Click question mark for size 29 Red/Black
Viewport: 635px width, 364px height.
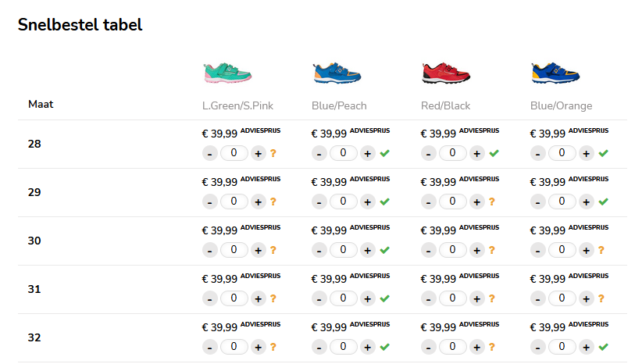tap(492, 202)
